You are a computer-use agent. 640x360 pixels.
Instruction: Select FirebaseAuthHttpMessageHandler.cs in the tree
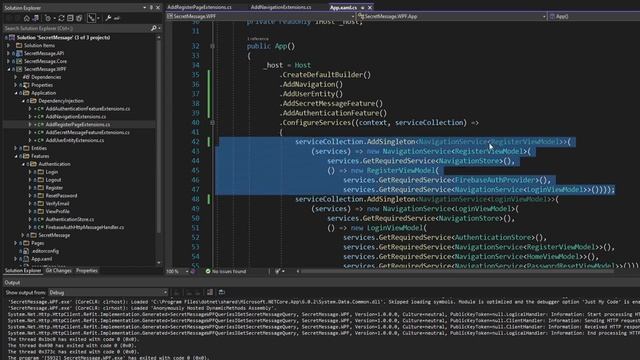pos(85,227)
